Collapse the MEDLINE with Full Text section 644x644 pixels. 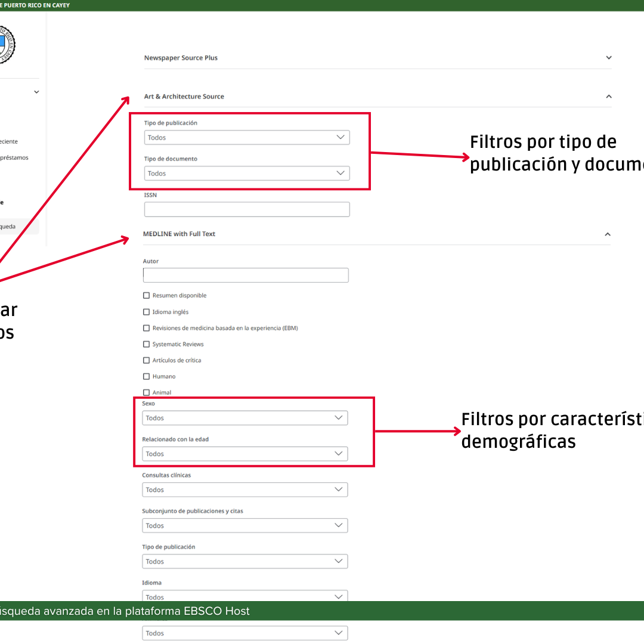tap(607, 234)
